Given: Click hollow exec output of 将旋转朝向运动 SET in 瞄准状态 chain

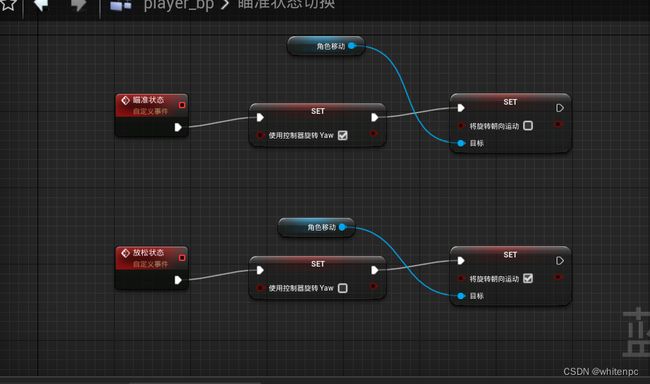Looking at the screenshot, I should tap(560, 108).
